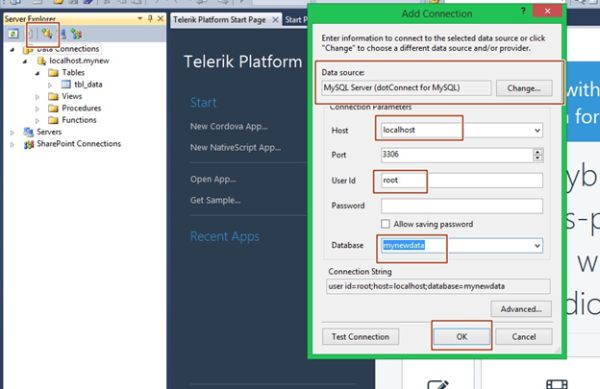
Task: Click the Refresh icon in Server Explorer toolbar
Action: pos(13,34)
